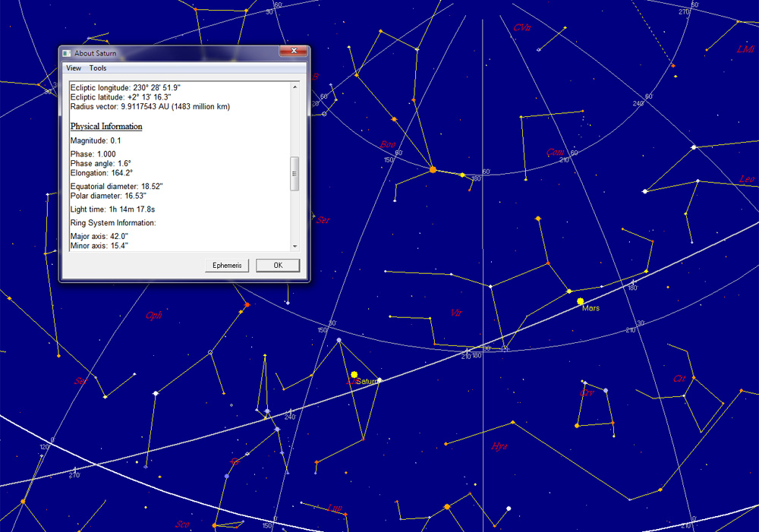Image resolution: width=759 pixels, height=532 pixels.
Task: Open the View menu in Saturn dialog
Action: pos(74,68)
